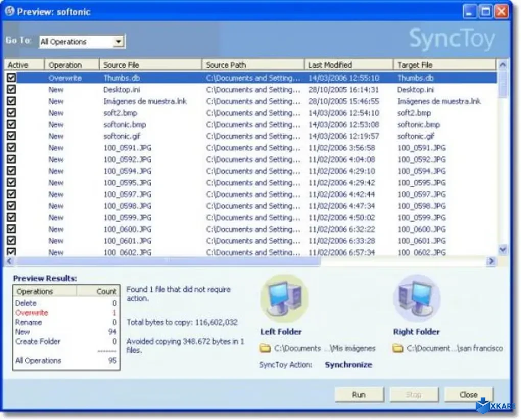Click the horizontal scrollbar right arrow
This screenshot has width=521, height=420.
[x=491, y=261]
